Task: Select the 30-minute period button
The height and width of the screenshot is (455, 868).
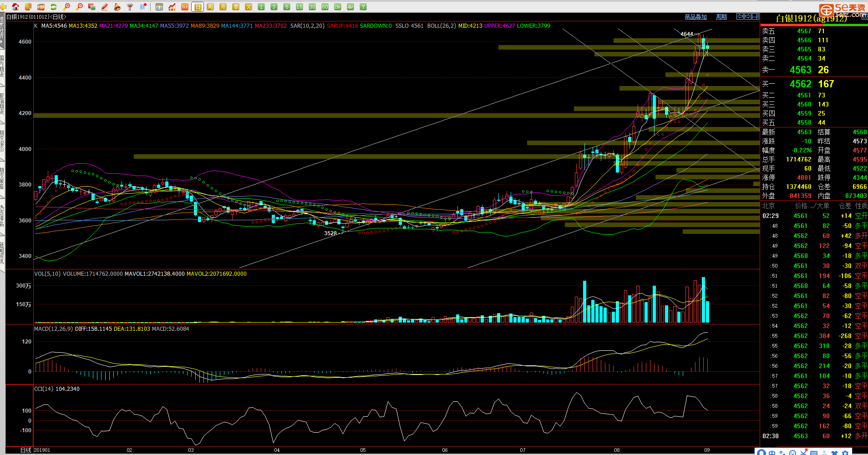Action: [x=312, y=7]
